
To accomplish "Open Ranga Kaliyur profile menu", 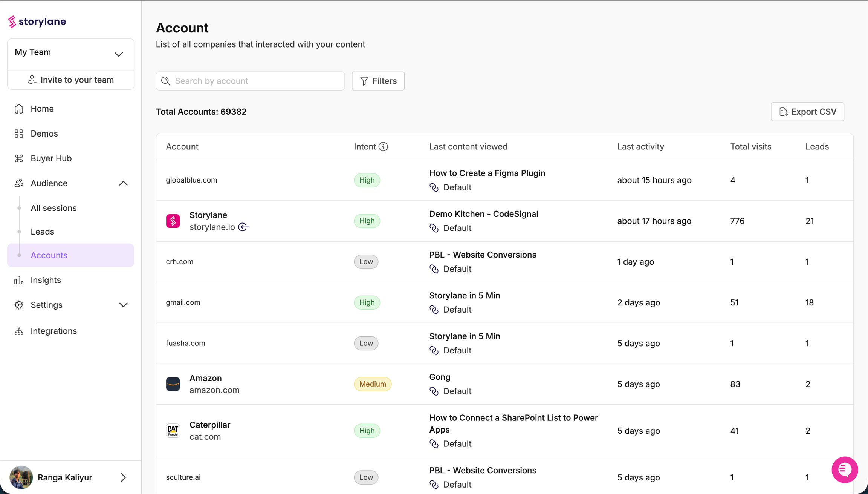I will point(70,477).
